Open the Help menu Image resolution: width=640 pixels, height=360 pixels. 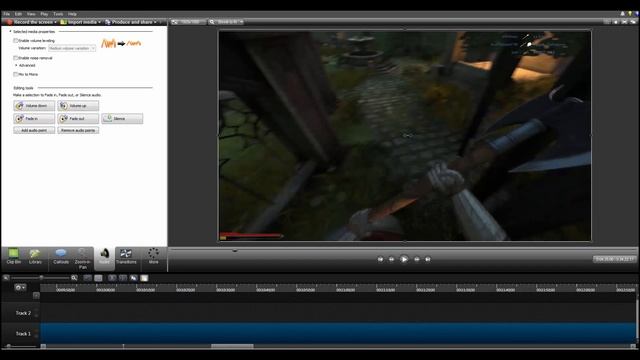point(72,14)
